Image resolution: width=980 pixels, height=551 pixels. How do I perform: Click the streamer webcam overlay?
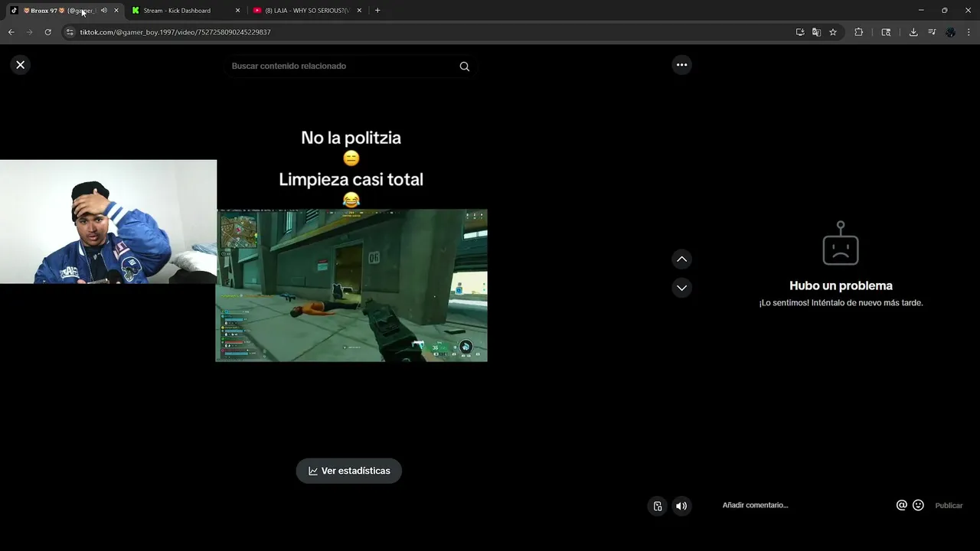click(108, 222)
